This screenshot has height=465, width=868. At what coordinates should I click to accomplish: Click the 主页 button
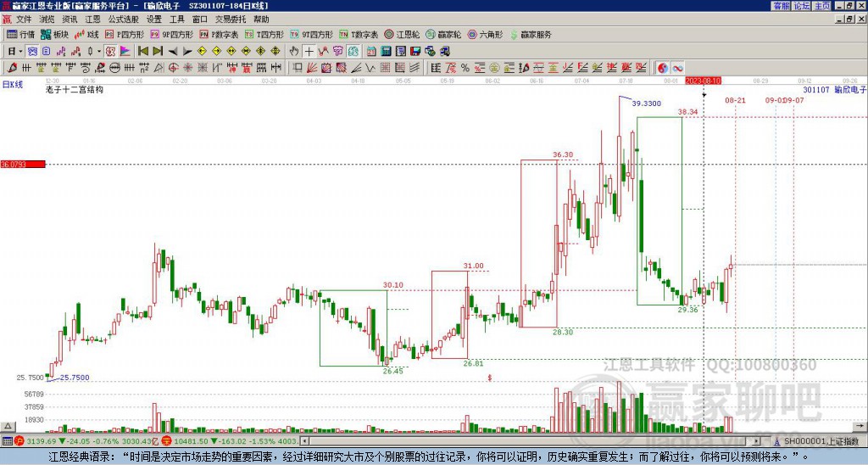tap(821, 6)
